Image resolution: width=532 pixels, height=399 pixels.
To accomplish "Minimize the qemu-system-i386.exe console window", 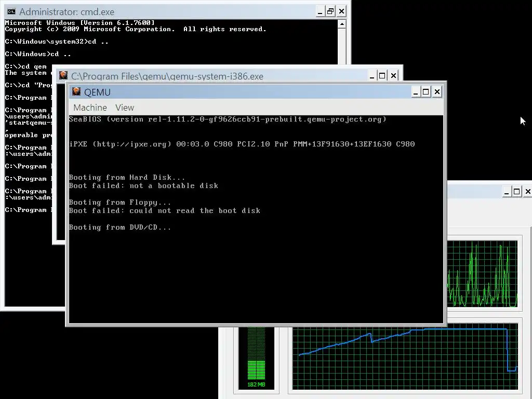I will [372, 76].
